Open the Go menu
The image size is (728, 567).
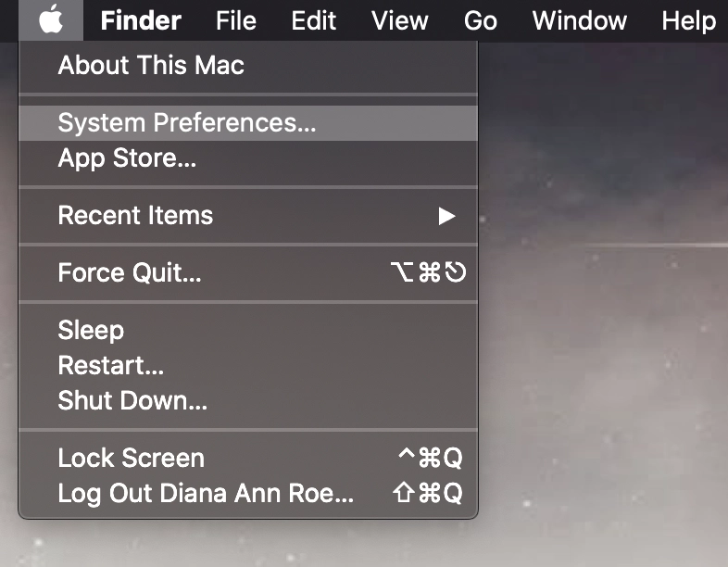(481, 21)
